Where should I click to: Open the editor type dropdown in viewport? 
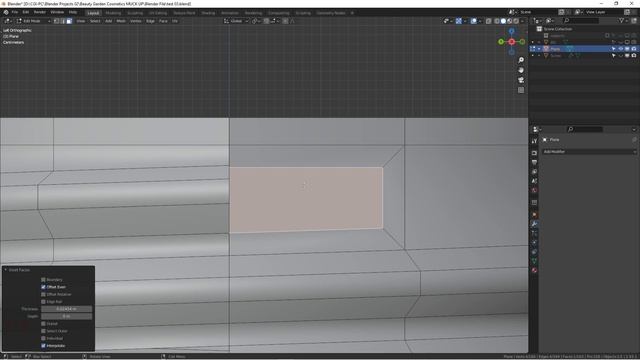[x=8, y=21]
